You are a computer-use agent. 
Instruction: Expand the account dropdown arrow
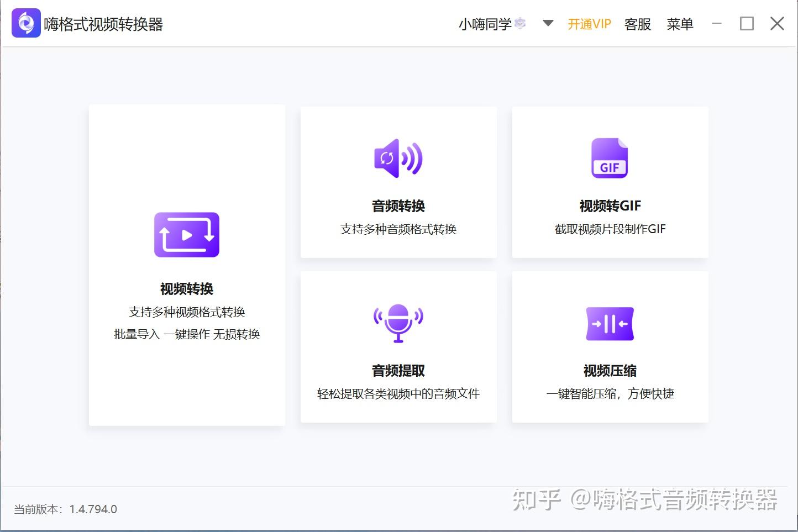tap(548, 23)
